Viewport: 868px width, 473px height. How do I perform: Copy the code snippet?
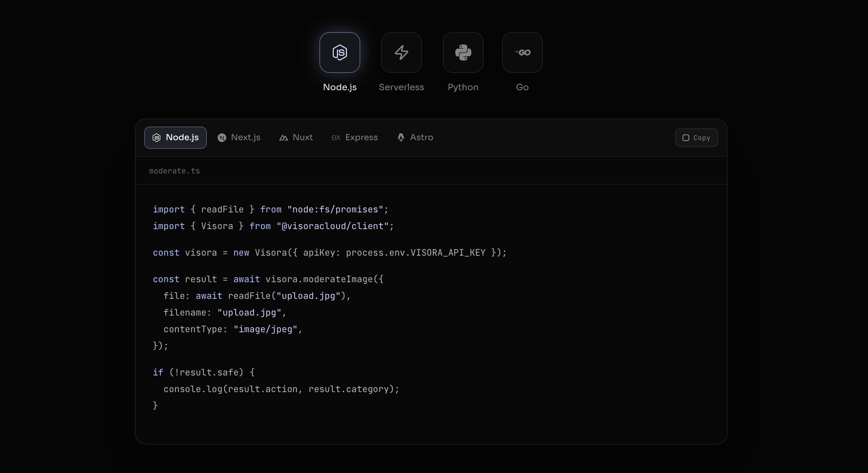point(696,138)
